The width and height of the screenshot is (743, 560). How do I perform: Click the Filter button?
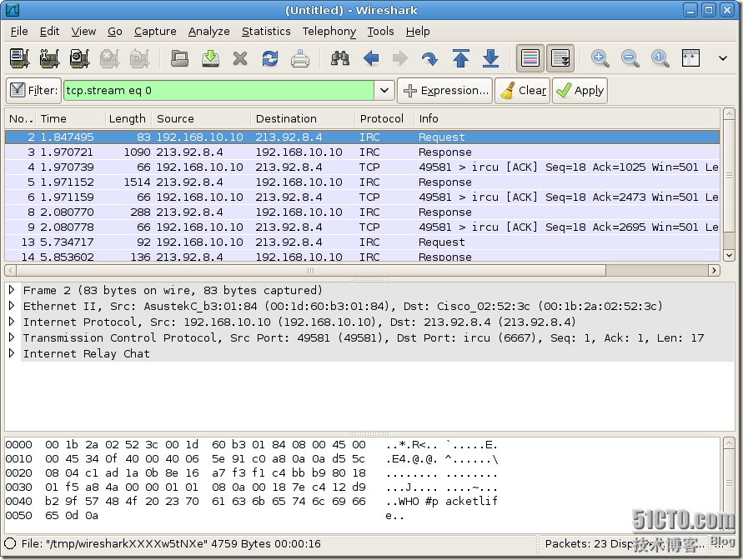[33, 90]
